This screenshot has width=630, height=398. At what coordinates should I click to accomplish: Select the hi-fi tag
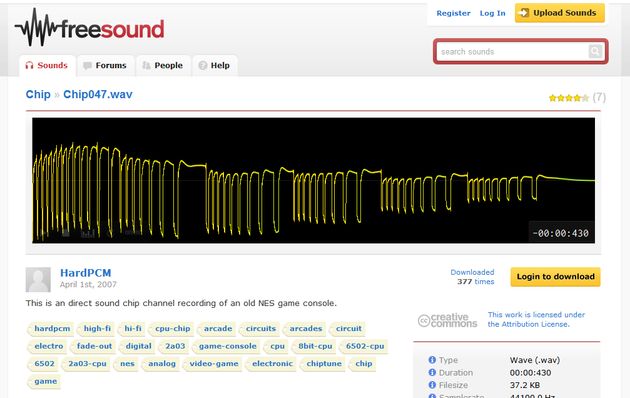[x=132, y=329]
